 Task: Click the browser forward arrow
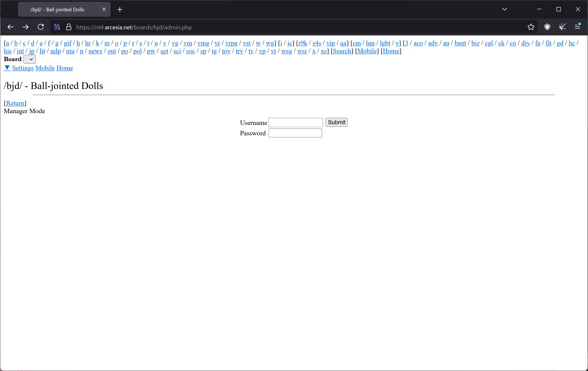(x=25, y=27)
